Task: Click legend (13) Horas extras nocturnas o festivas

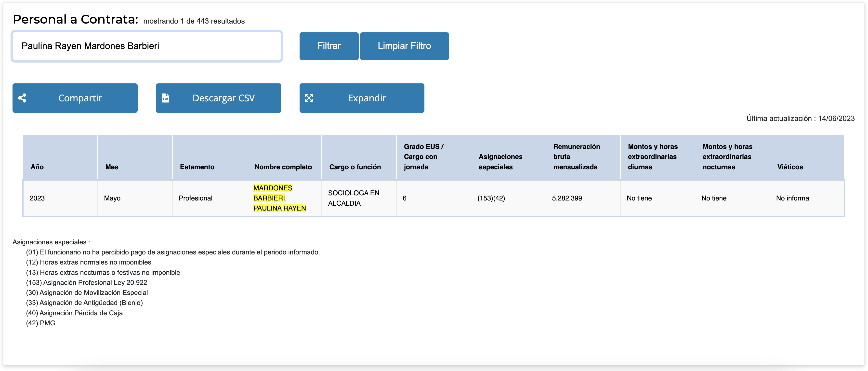Action: [x=103, y=272]
